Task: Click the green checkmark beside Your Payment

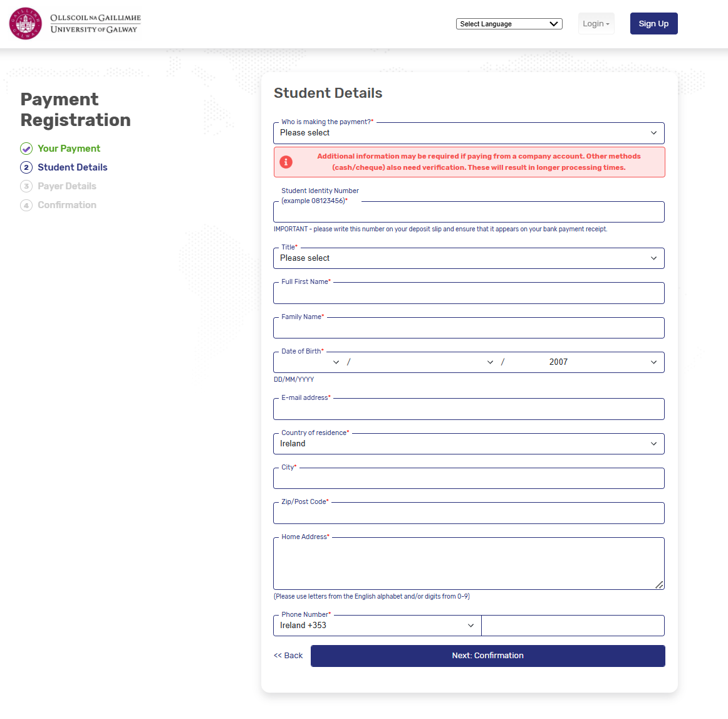Action: [x=26, y=149]
